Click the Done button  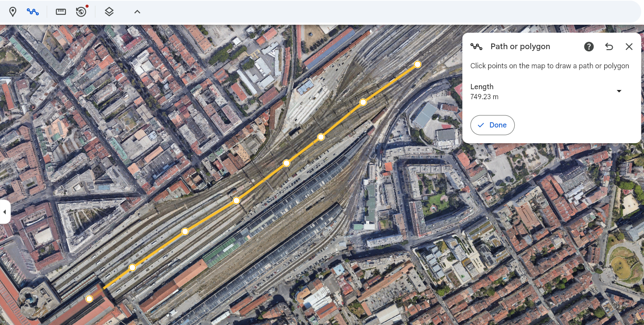492,125
